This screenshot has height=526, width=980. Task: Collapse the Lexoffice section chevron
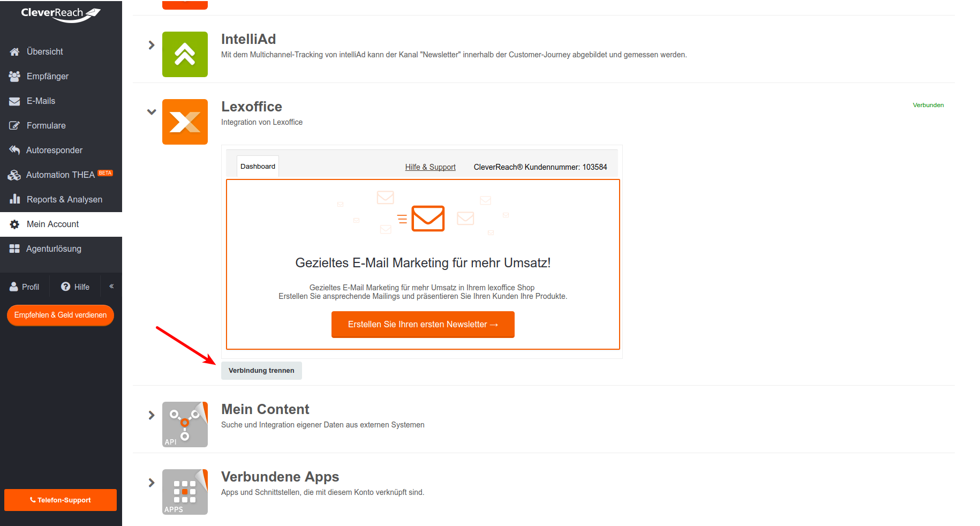(x=152, y=112)
